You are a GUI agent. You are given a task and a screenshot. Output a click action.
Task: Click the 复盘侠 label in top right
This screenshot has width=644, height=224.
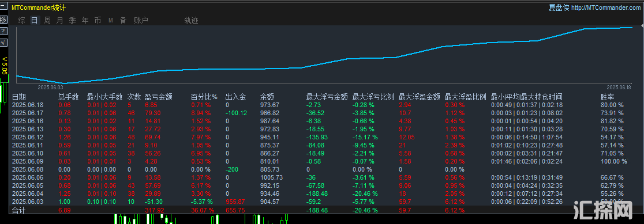coord(559,8)
